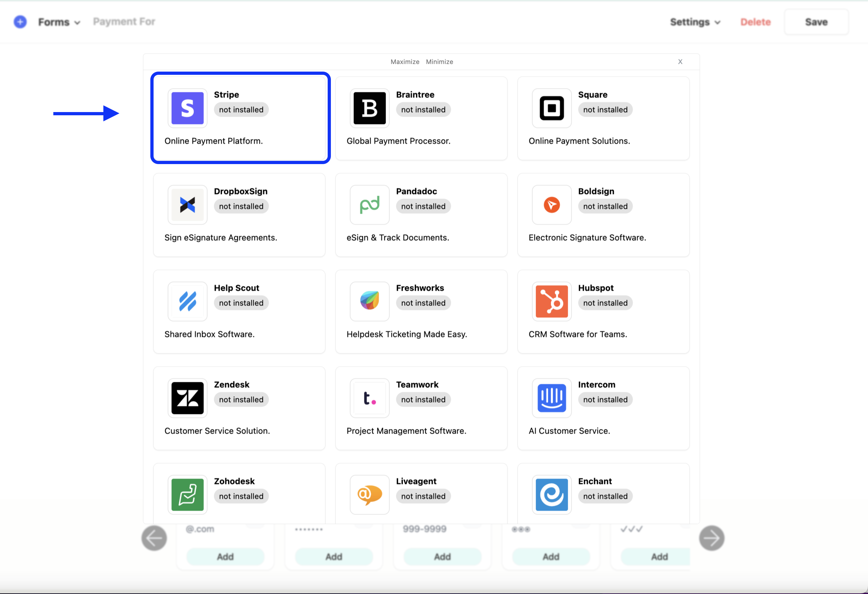Image resolution: width=868 pixels, height=594 pixels.
Task: Click the blue plus icon in header
Action: coord(20,22)
